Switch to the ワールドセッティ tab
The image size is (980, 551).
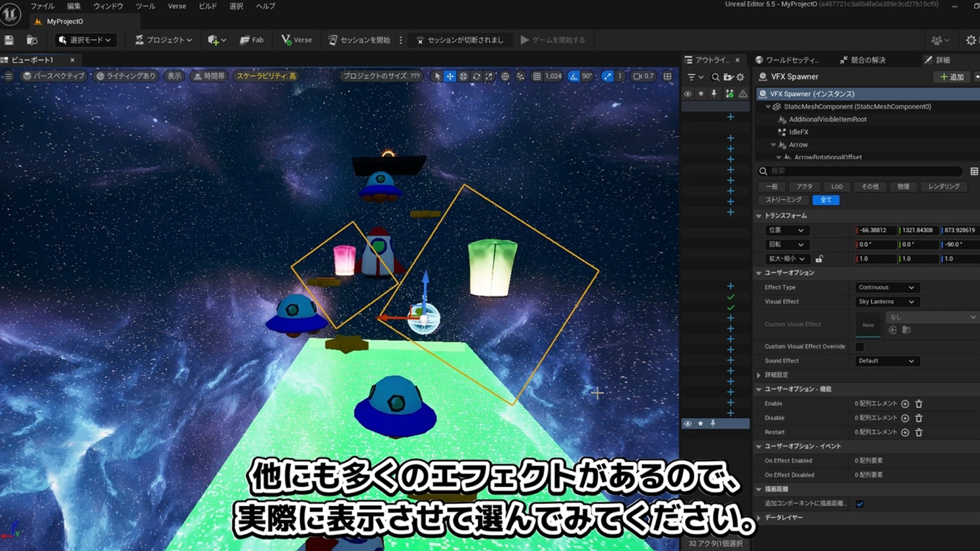[x=788, y=60]
